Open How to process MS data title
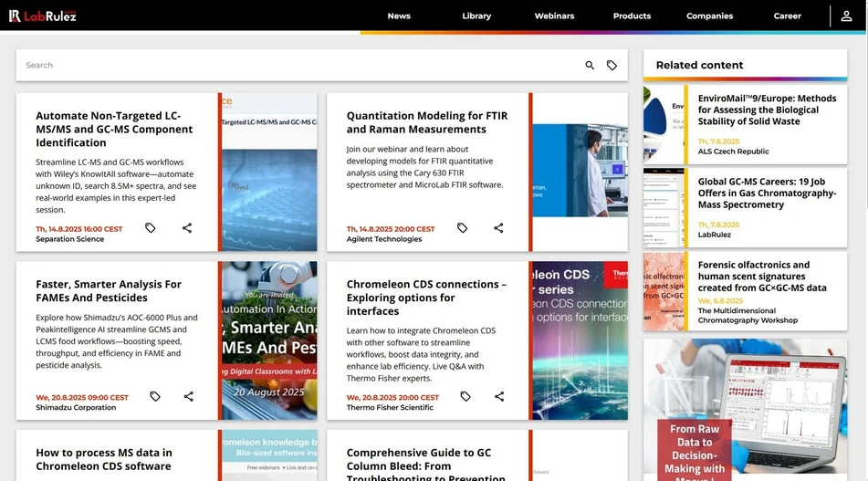This screenshot has width=868, height=481. pyautogui.click(x=104, y=459)
